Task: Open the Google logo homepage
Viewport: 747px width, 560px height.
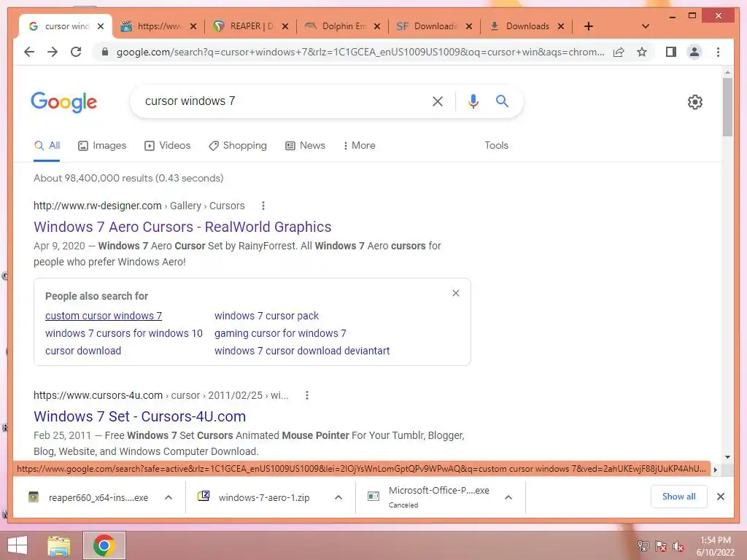Action: tap(64, 102)
